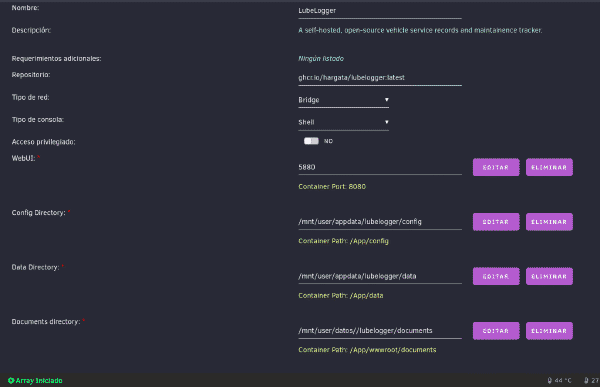The image size is (600, 387).
Task: Click the Data Directory label
Action: [35, 268]
